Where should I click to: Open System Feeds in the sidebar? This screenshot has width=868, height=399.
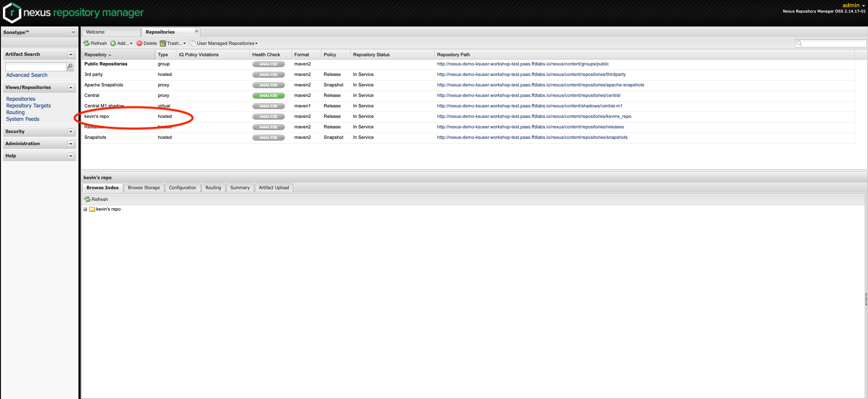23,119
